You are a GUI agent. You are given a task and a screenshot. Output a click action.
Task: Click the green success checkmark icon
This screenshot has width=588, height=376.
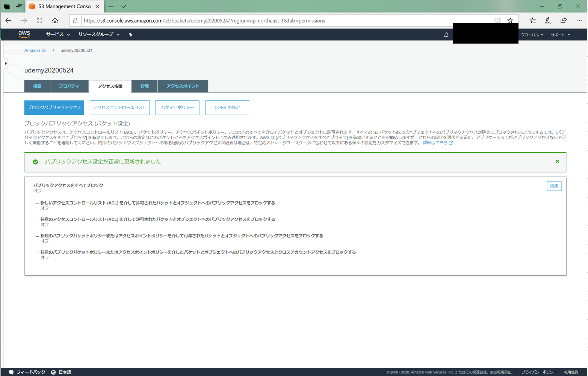pos(35,162)
